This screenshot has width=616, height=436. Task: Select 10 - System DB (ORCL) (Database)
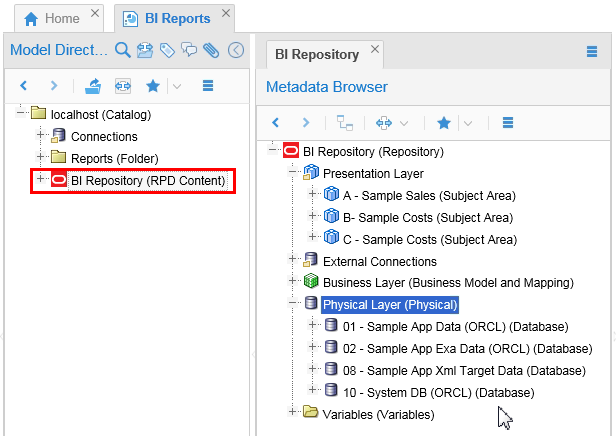(438, 393)
